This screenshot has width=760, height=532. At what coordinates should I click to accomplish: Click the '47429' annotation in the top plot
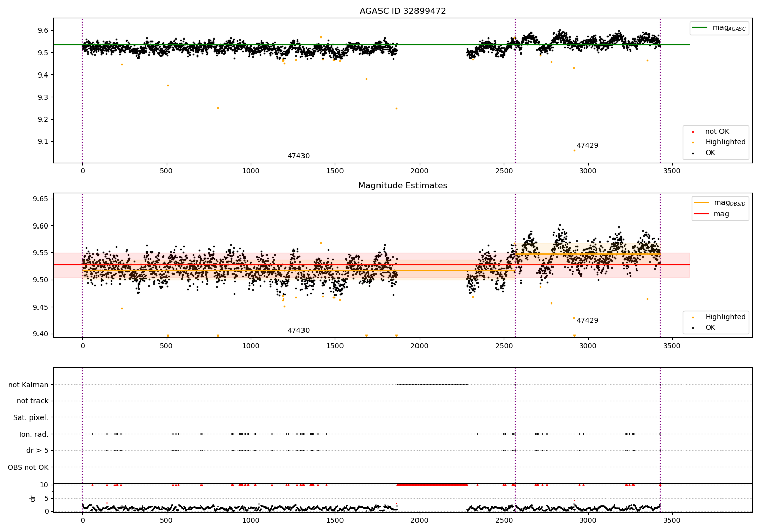[587, 146]
